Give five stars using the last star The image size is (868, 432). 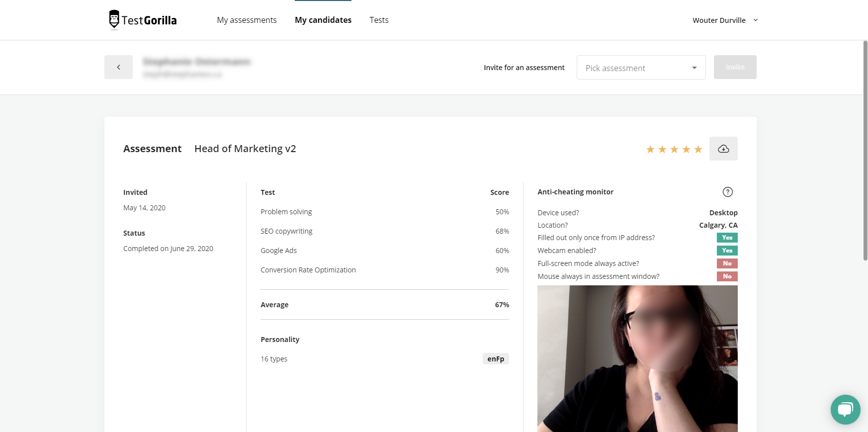tap(698, 149)
